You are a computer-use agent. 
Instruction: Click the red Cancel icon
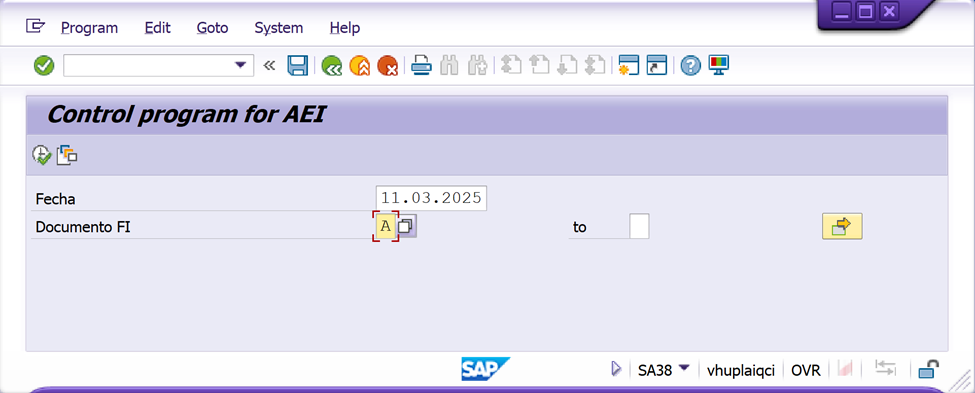(387, 65)
